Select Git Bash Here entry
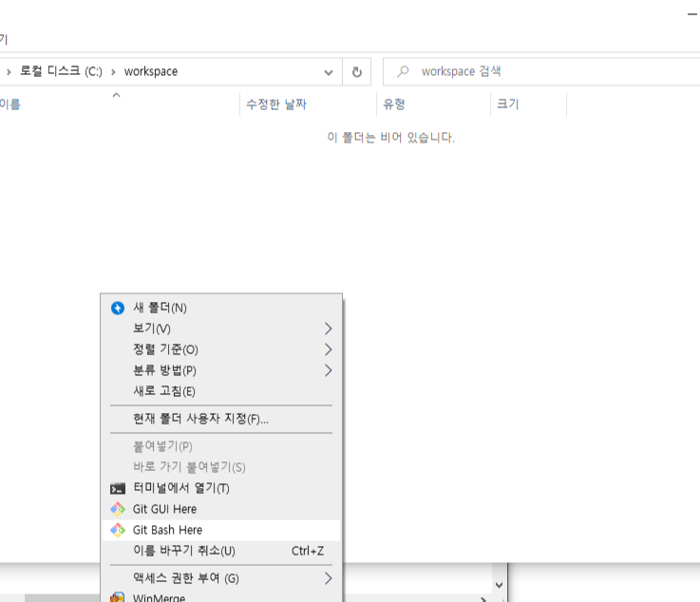Screen dimensions: 700x602 click(x=221, y=530)
